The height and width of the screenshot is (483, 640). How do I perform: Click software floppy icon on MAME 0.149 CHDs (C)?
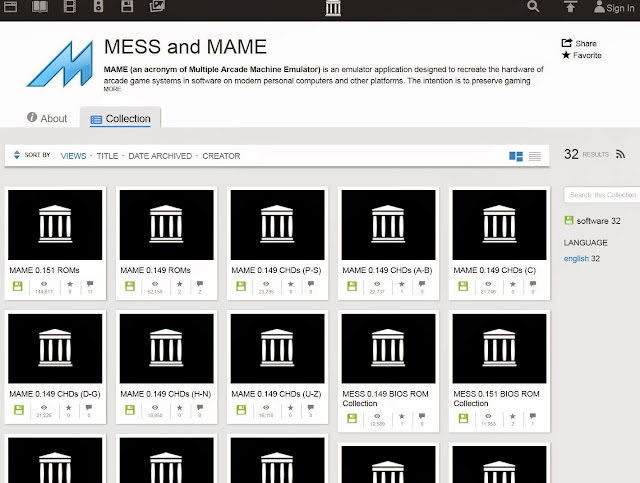pyautogui.click(x=463, y=286)
